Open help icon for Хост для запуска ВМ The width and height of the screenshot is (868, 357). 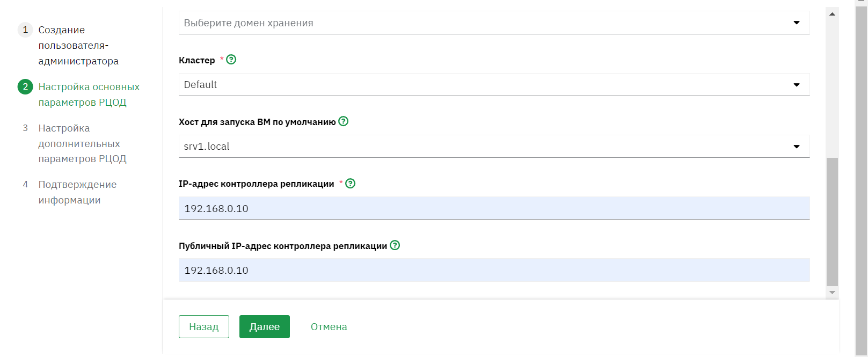[344, 121]
